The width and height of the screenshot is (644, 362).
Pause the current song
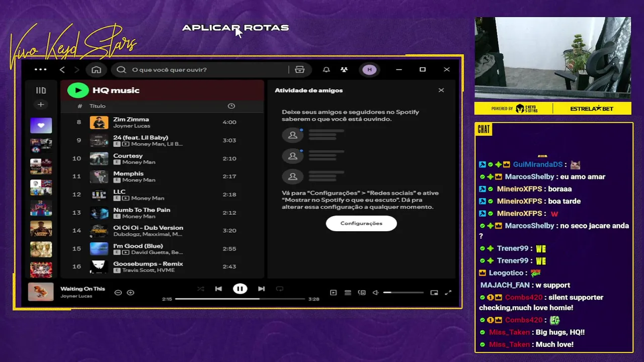(240, 289)
